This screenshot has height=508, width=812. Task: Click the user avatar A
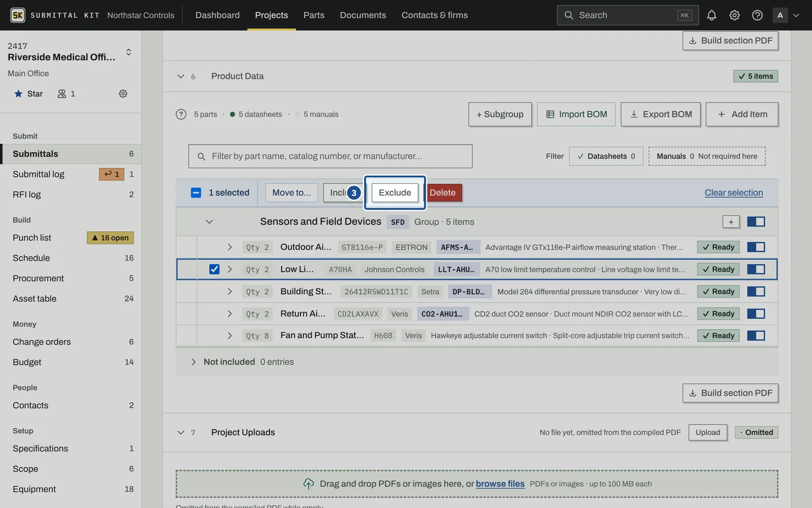click(x=780, y=15)
